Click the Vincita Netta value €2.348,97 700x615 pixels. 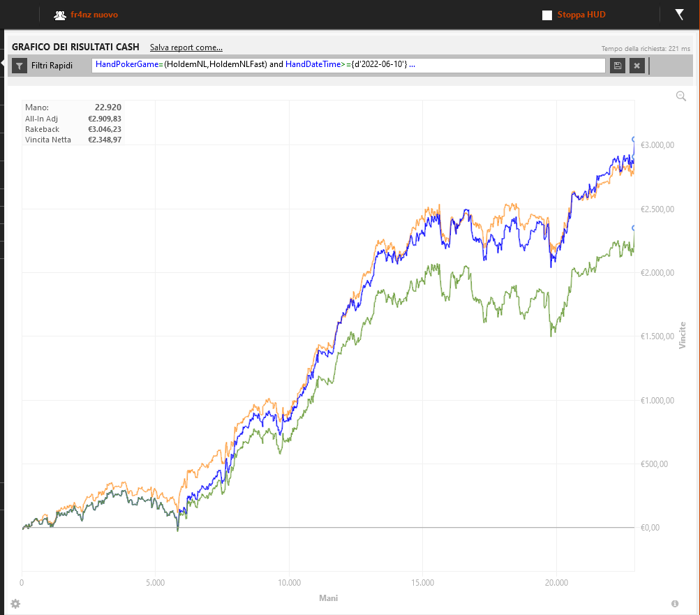[105, 140]
